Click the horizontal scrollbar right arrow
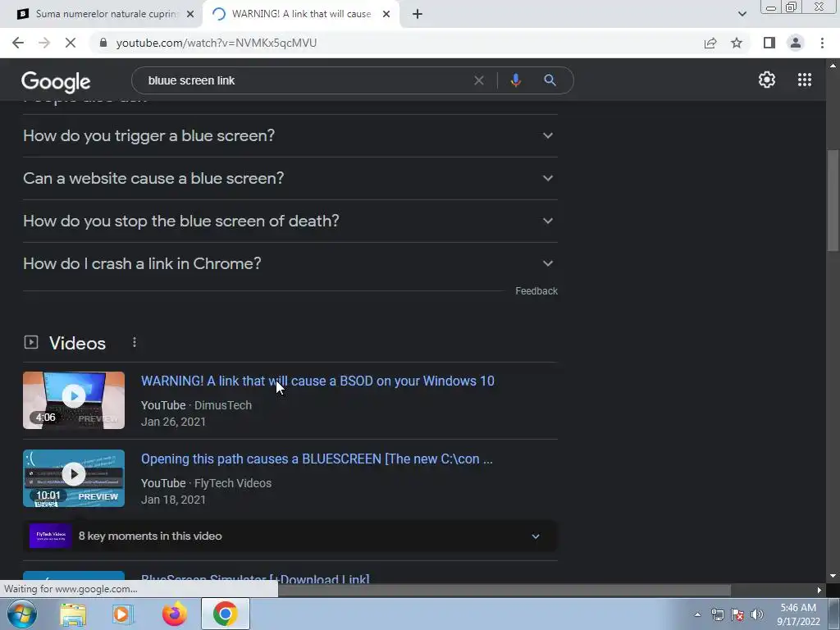This screenshot has width=840, height=630. tap(819, 590)
